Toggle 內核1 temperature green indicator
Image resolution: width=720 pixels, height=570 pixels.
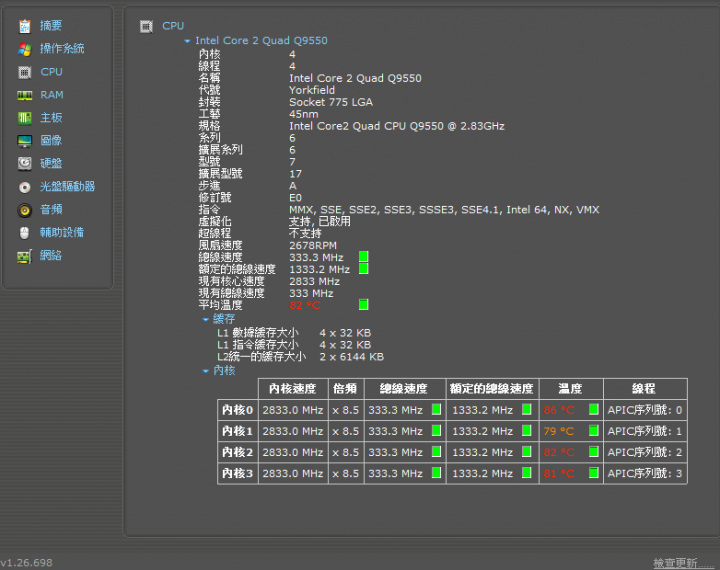[x=594, y=430]
